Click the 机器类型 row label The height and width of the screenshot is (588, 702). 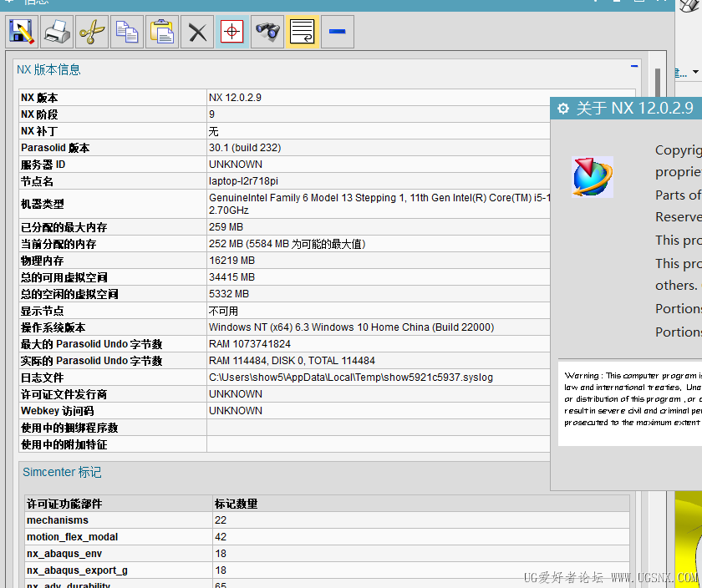pos(43,204)
